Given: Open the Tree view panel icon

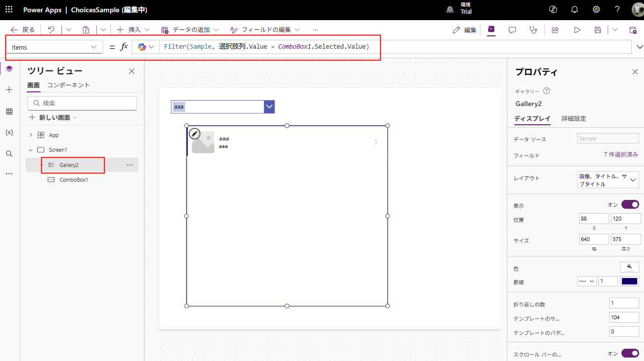Looking at the screenshot, I should point(9,68).
